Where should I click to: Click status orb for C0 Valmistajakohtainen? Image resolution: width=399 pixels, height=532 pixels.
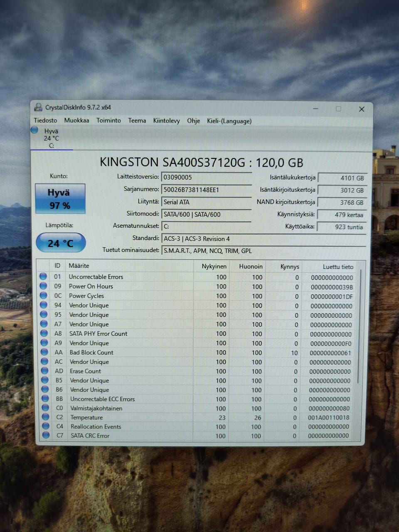(x=46, y=408)
